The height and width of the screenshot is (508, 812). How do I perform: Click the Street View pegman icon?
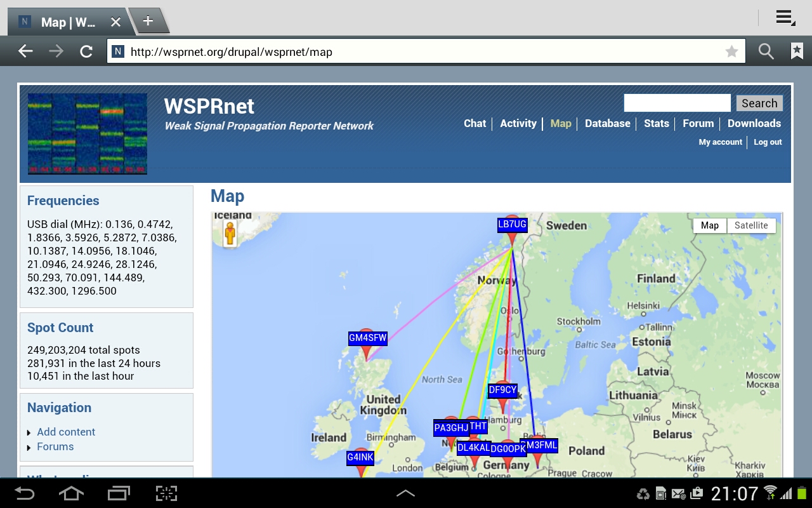[230, 234]
